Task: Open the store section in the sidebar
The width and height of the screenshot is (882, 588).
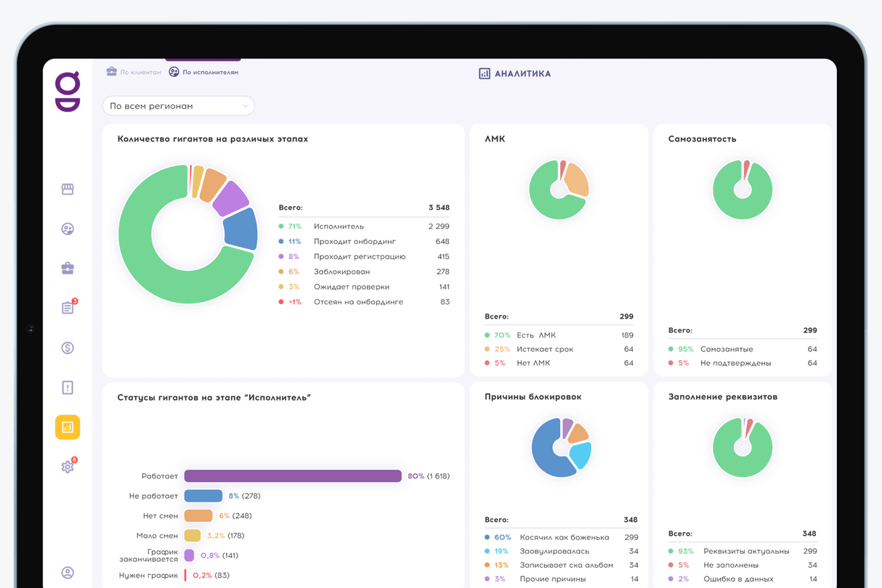Action: [x=68, y=189]
